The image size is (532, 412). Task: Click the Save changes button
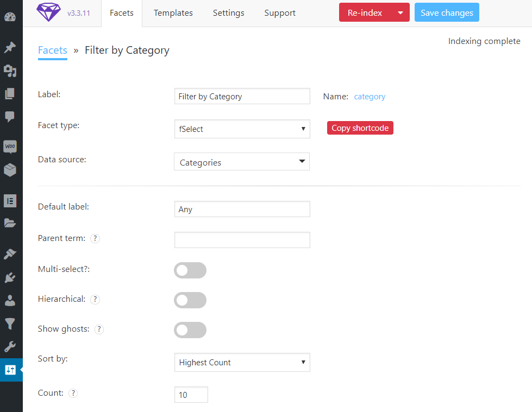(x=447, y=12)
